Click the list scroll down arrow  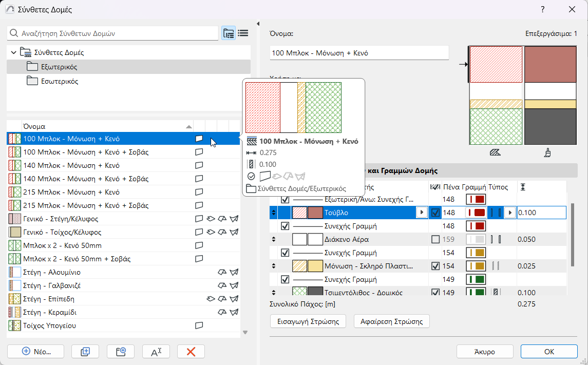click(x=245, y=332)
